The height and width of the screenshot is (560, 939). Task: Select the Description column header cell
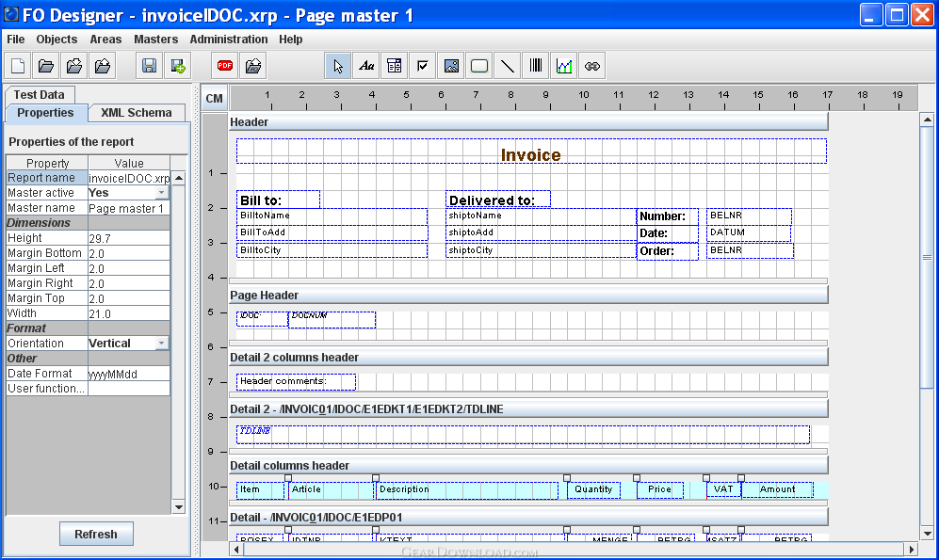[466, 490]
